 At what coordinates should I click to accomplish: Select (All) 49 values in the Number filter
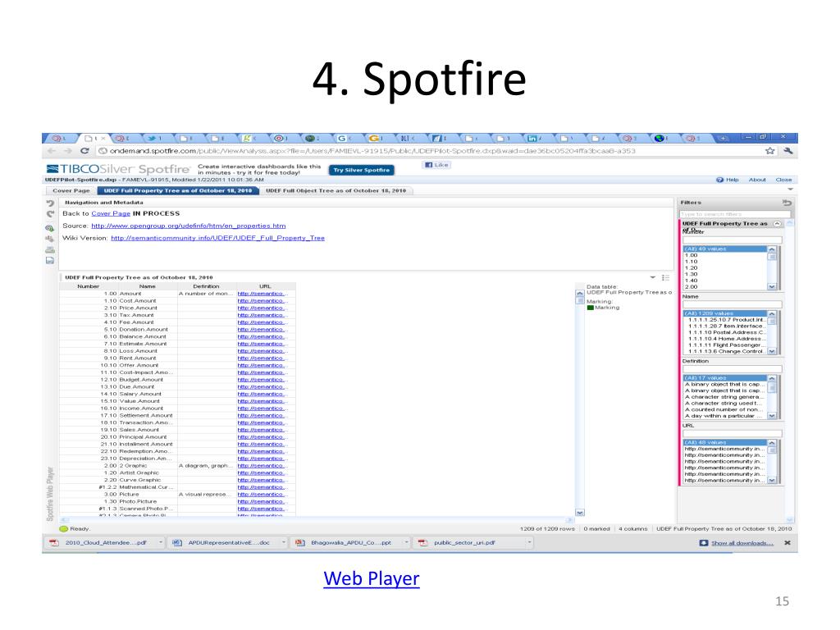(725, 249)
